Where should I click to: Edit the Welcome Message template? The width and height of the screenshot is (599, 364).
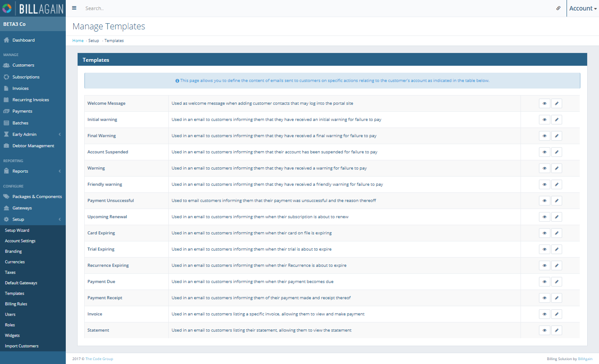click(556, 103)
